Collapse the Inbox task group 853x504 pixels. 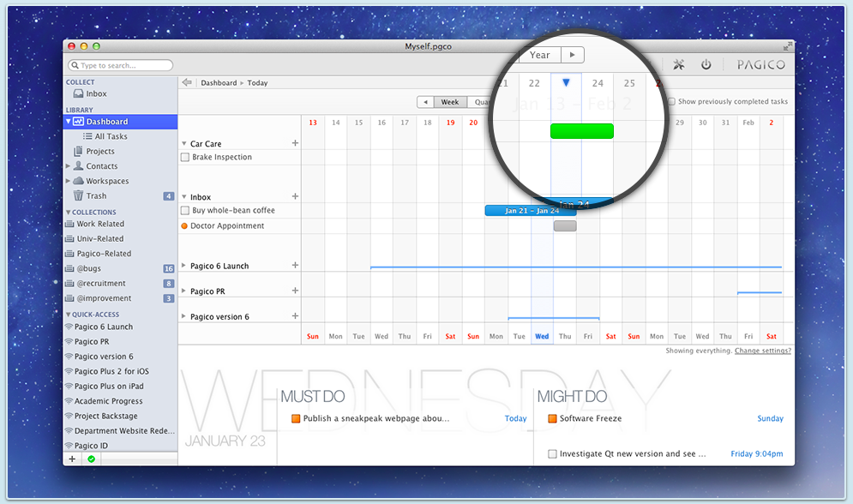click(x=183, y=197)
